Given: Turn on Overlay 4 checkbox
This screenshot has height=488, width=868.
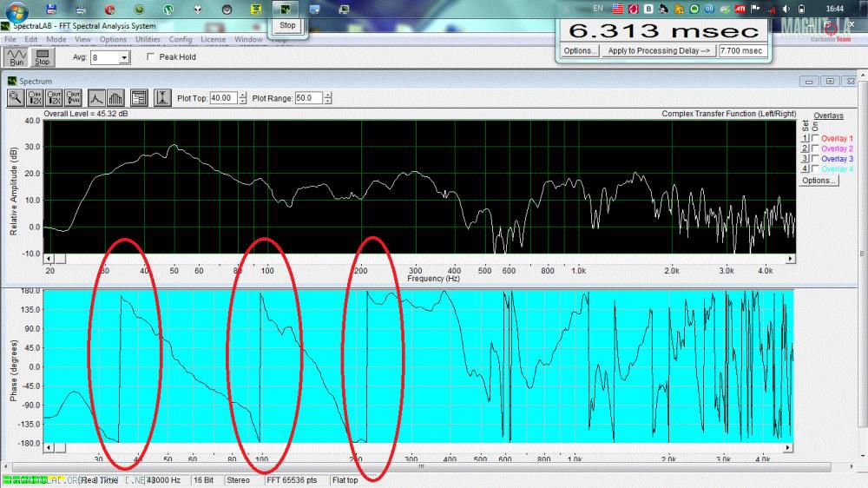Looking at the screenshot, I should 815,168.
